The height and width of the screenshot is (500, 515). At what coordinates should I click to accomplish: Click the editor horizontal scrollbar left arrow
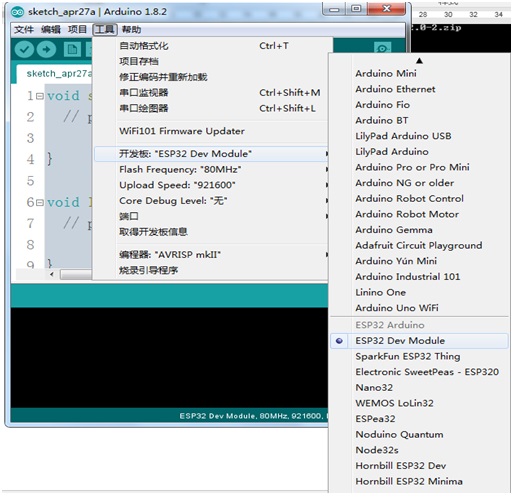pos(52,274)
